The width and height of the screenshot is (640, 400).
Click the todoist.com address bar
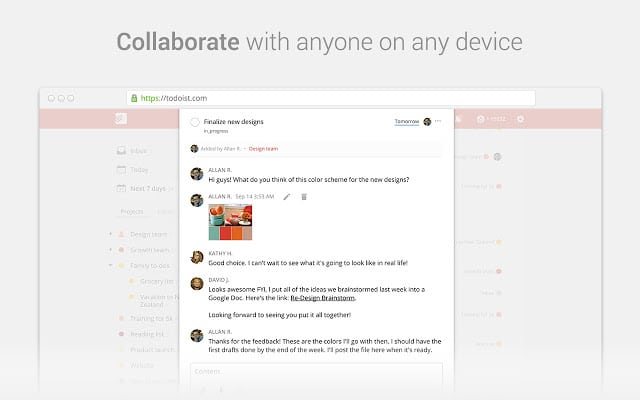(331, 98)
